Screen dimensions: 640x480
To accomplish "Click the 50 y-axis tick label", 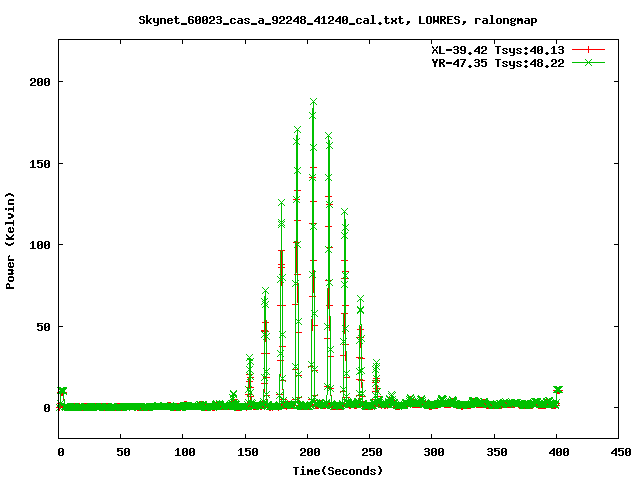I will tap(44, 327).
